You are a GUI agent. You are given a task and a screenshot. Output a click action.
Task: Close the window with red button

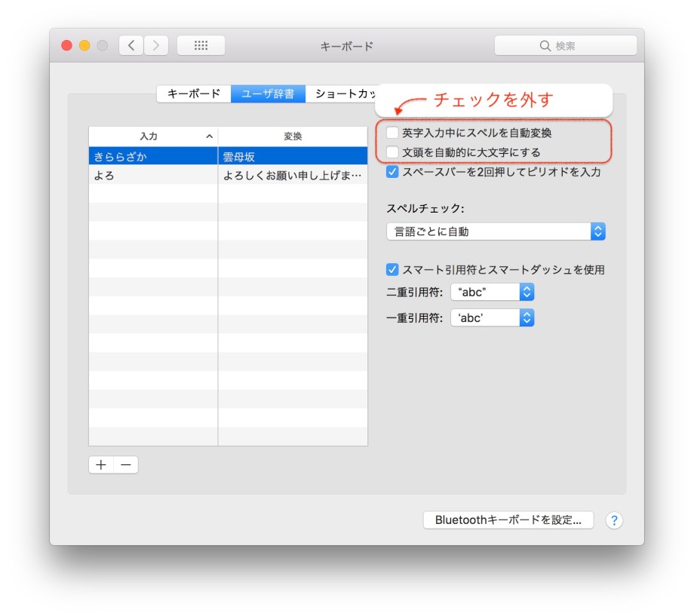[x=67, y=45]
